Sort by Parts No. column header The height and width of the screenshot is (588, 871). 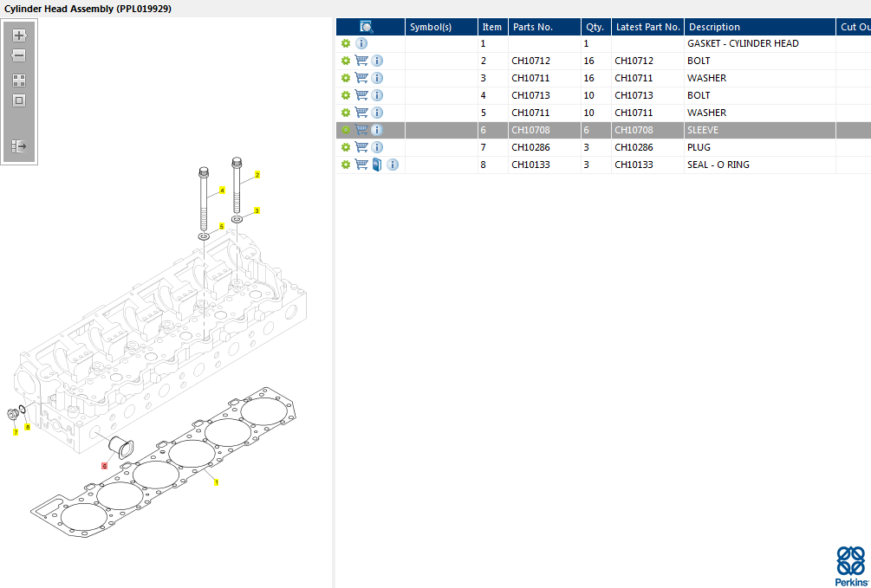coord(532,27)
